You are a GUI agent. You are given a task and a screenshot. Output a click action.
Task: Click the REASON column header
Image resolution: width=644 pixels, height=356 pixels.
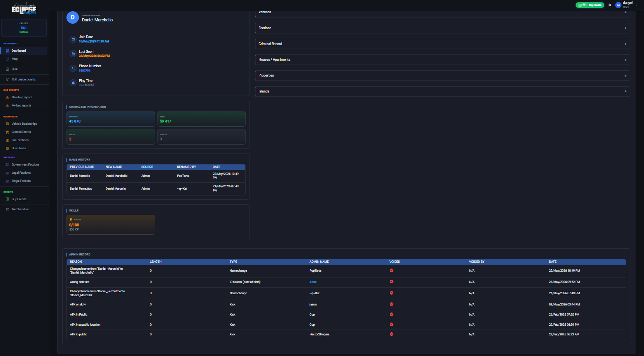[x=76, y=262]
